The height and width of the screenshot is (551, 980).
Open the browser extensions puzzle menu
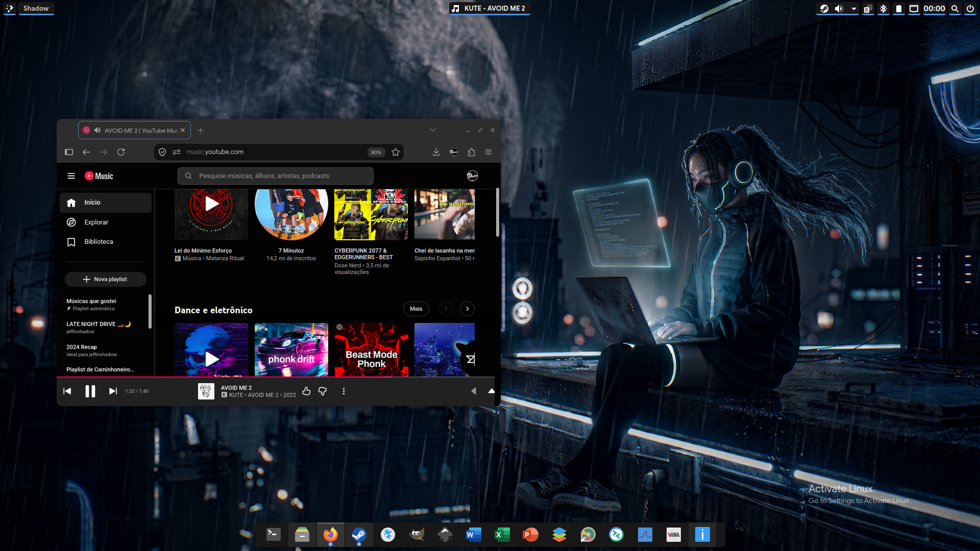471,152
